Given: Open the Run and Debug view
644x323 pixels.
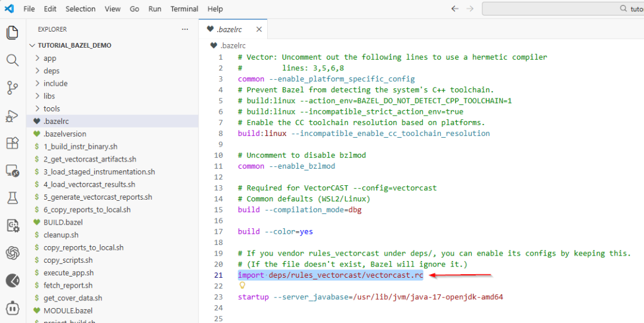Looking at the screenshot, I should point(13,116).
